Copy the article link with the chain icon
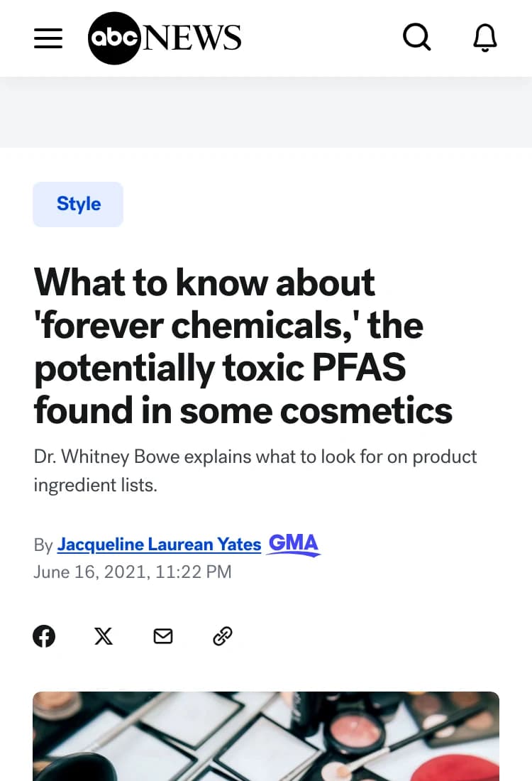 [x=222, y=635]
